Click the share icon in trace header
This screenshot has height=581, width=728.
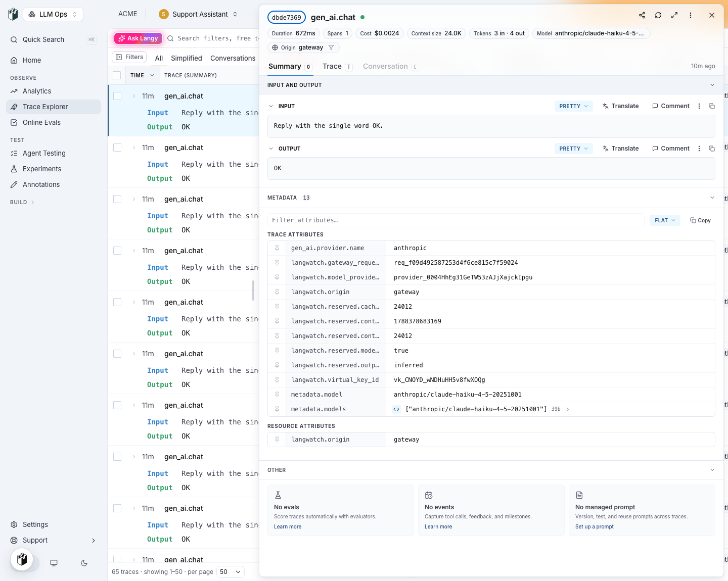(642, 15)
